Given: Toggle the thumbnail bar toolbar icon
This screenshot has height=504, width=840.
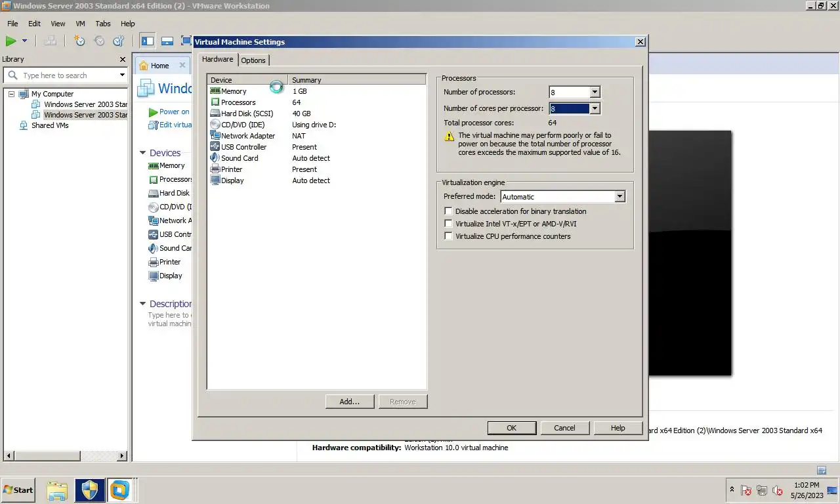Looking at the screenshot, I should click(x=167, y=41).
